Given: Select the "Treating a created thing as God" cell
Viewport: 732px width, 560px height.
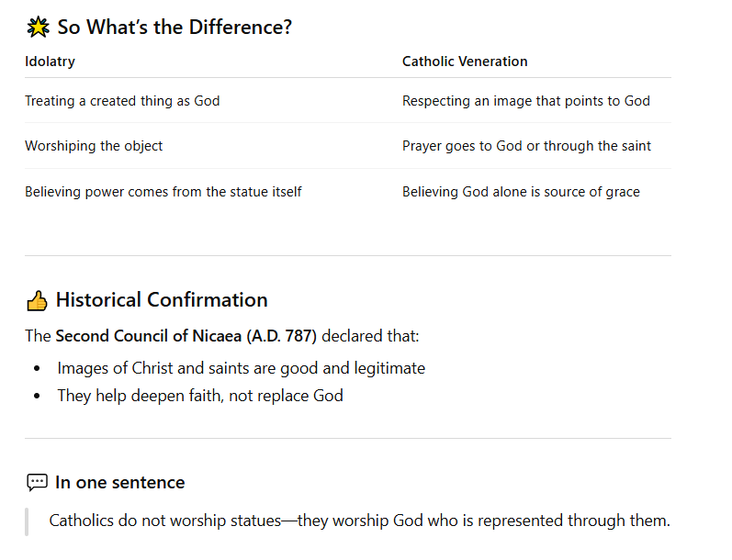Looking at the screenshot, I should 122,101.
